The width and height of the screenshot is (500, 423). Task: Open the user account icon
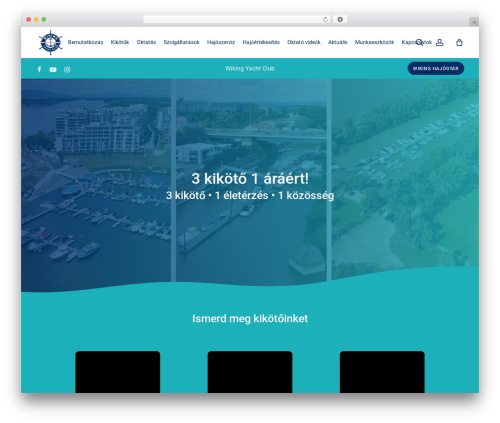(x=440, y=42)
